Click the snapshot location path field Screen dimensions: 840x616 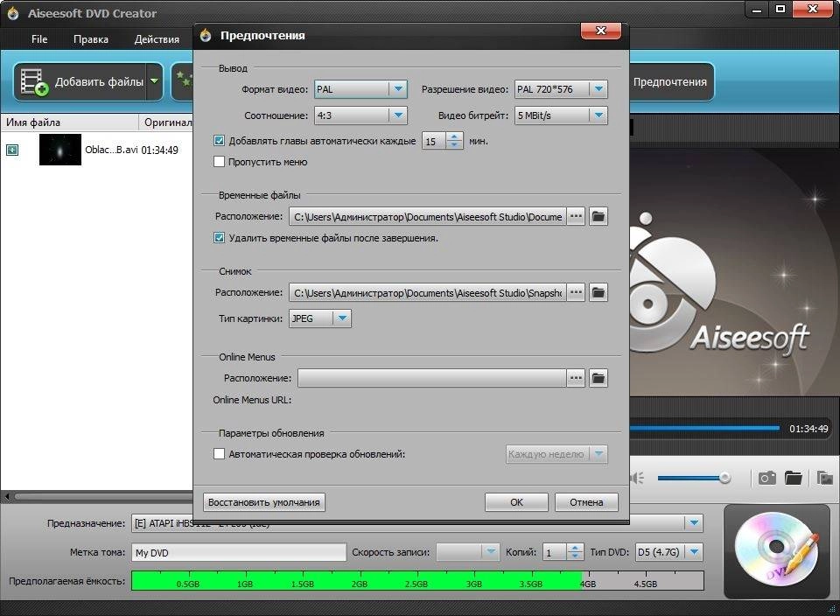pyautogui.click(x=428, y=292)
